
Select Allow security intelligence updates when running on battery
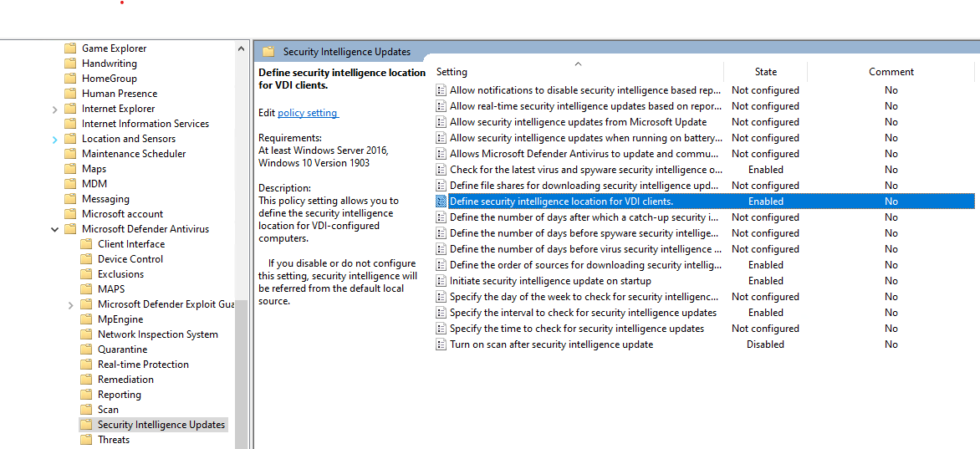point(586,138)
